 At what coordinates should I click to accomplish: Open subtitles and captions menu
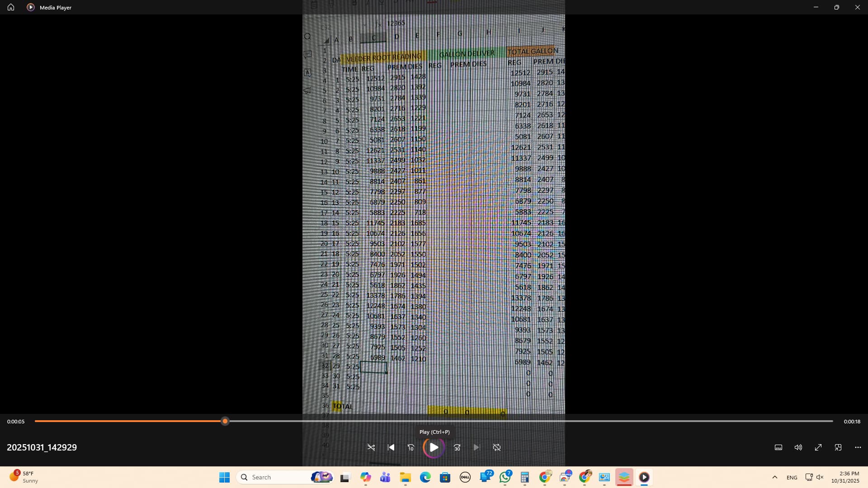(778, 447)
